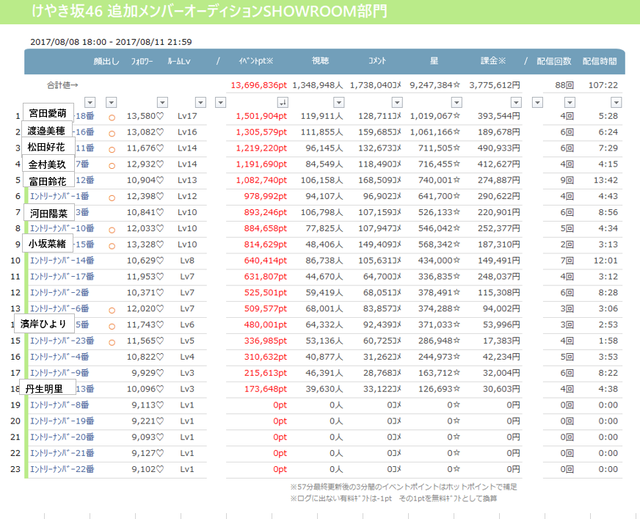Click face-reveal circle mark in row 6

point(111,198)
